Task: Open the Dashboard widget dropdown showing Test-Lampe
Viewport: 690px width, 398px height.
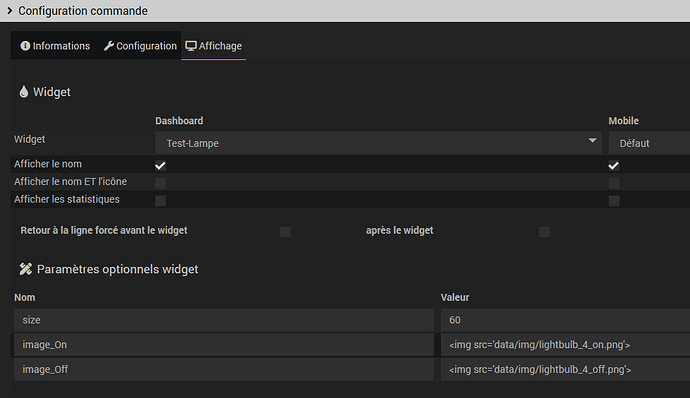Action: (x=378, y=143)
